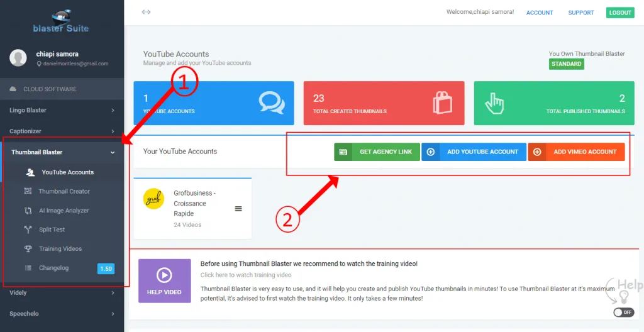Click the 1.50 version badge
This screenshot has width=644, height=332.
[x=106, y=268]
